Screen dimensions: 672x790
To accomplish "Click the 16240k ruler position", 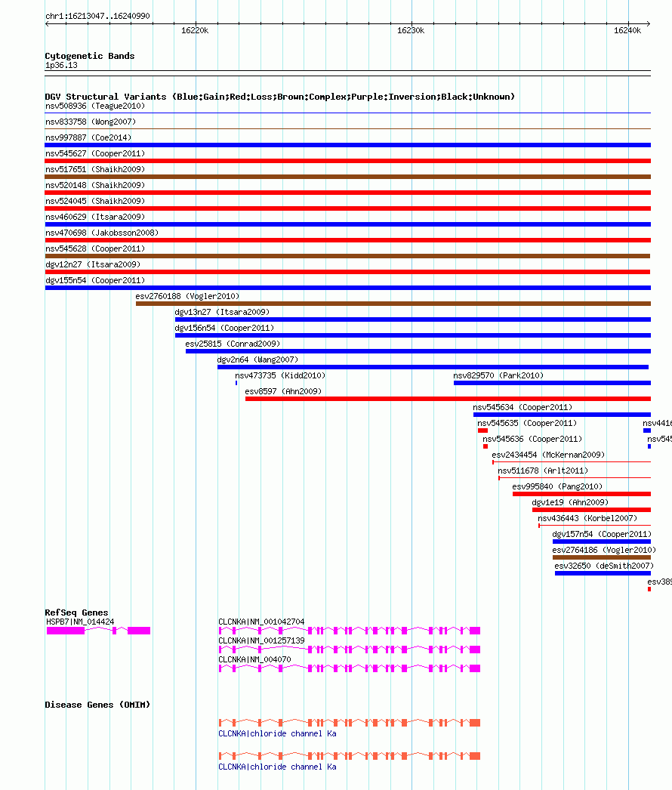I will point(627,31).
